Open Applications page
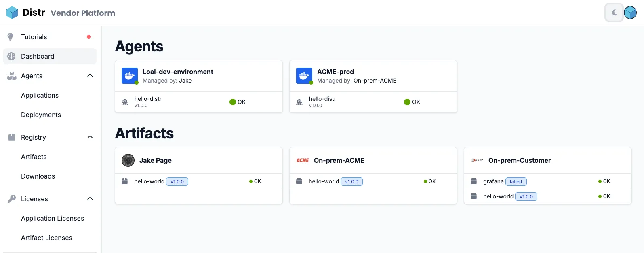The height and width of the screenshot is (253, 644). pyautogui.click(x=40, y=95)
